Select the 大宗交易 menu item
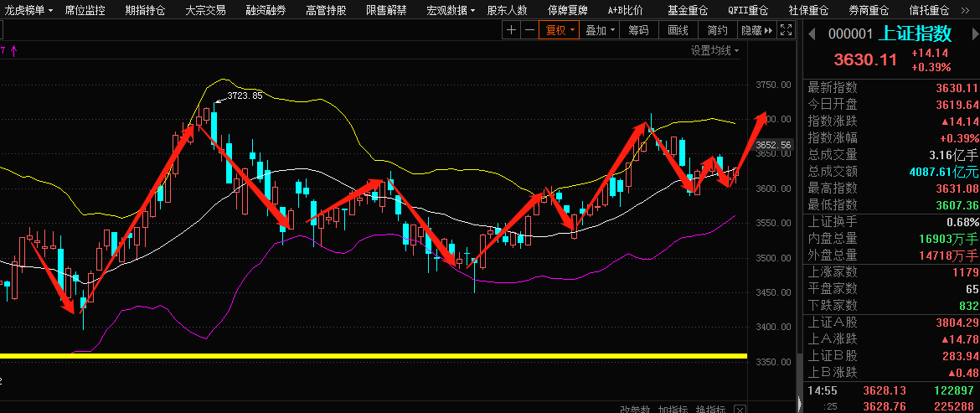Viewport: 980px width, 413px height. (205, 10)
